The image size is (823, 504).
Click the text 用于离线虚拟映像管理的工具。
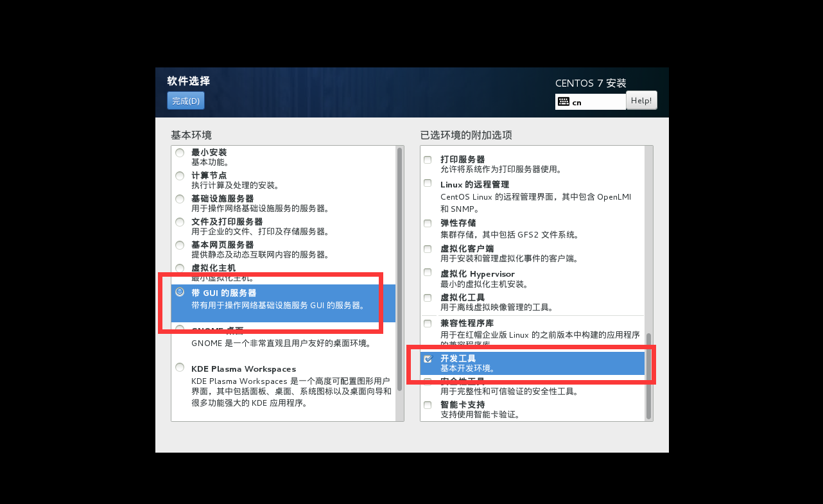[497, 308]
